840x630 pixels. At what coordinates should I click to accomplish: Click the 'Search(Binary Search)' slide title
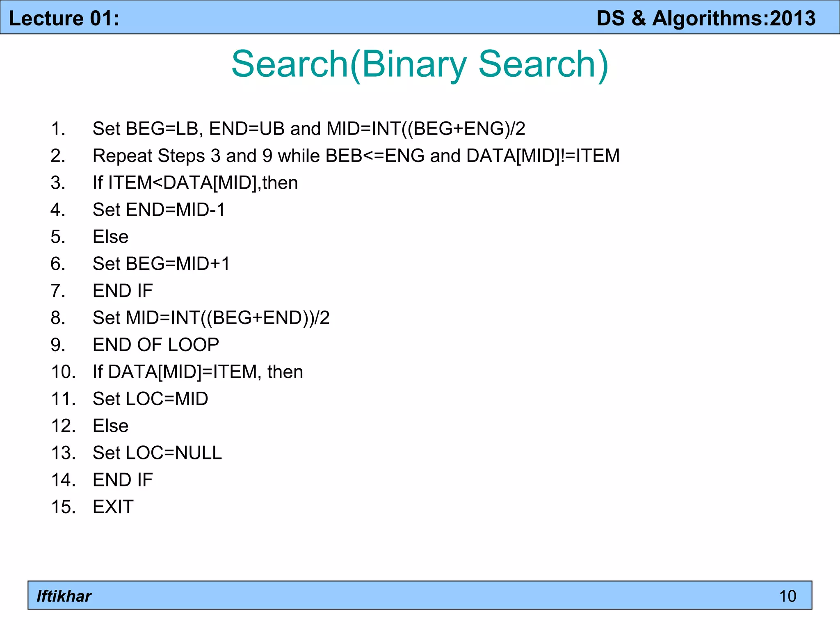(420, 64)
